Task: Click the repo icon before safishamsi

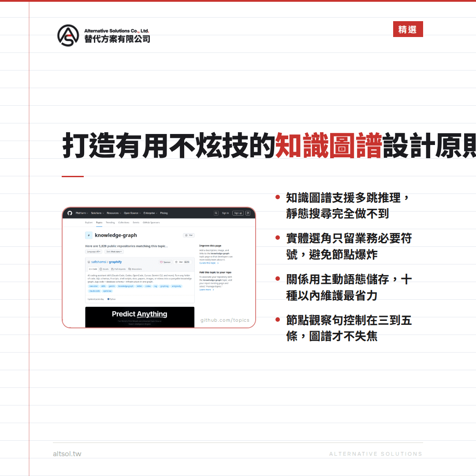Action: [x=89, y=262]
